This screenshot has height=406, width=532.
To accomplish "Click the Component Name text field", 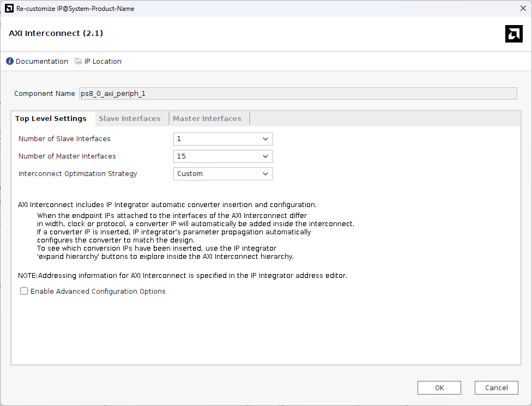I will (298, 93).
